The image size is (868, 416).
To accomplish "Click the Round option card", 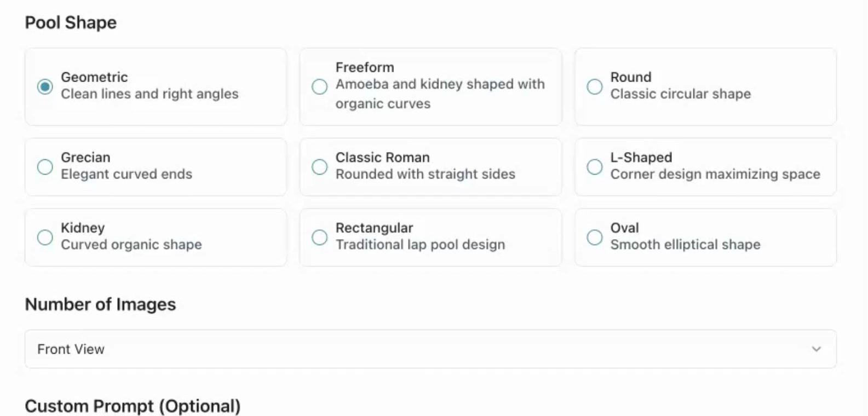I will pos(705,86).
